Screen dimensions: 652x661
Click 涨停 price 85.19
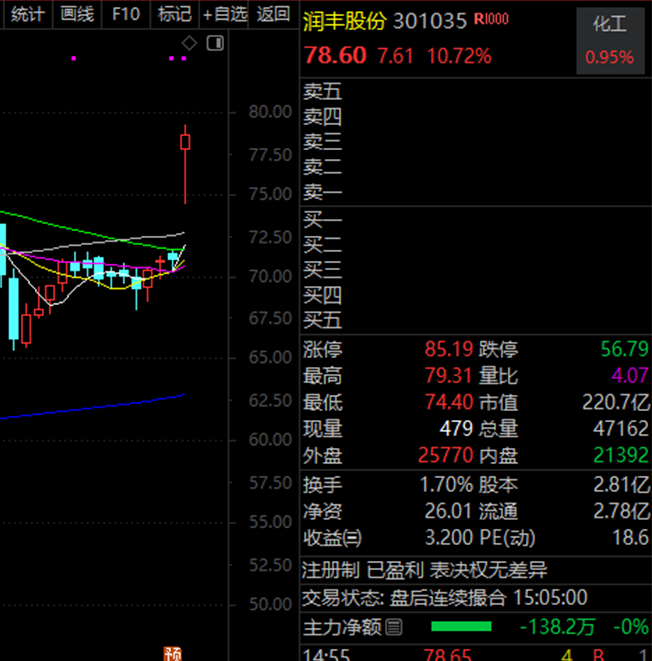[x=449, y=349]
